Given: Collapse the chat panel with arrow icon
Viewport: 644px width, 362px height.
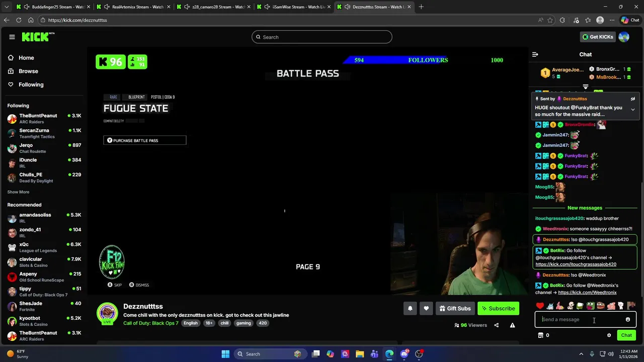Looking at the screenshot, I should (x=535, y=54).
